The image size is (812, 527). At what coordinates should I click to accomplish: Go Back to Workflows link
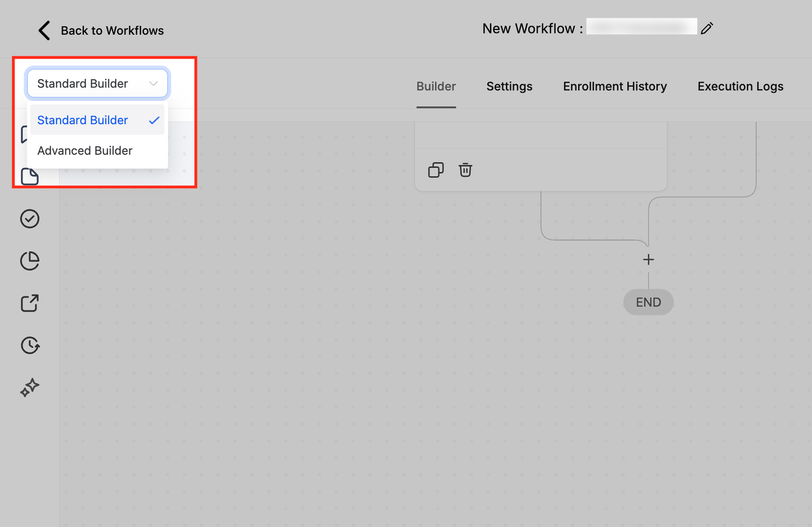(x=112, y=31)
